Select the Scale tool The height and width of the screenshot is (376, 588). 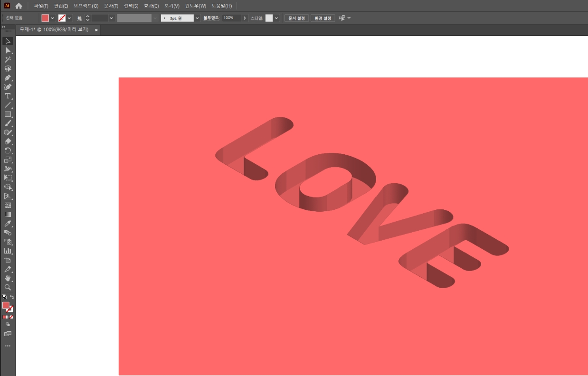pyautogui.click(x=8, y=160)
